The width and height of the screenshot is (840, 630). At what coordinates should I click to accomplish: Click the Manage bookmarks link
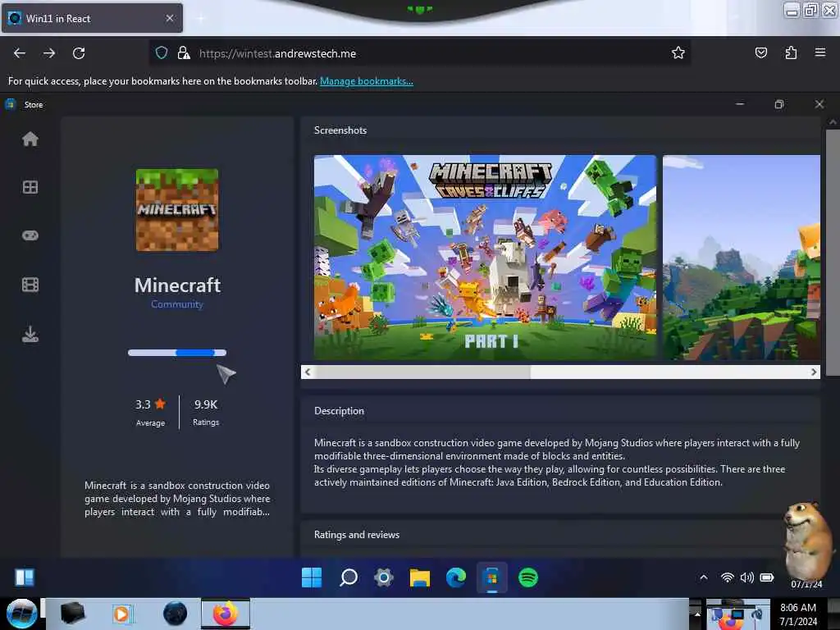pyautogui.click(x=367, y=81)
